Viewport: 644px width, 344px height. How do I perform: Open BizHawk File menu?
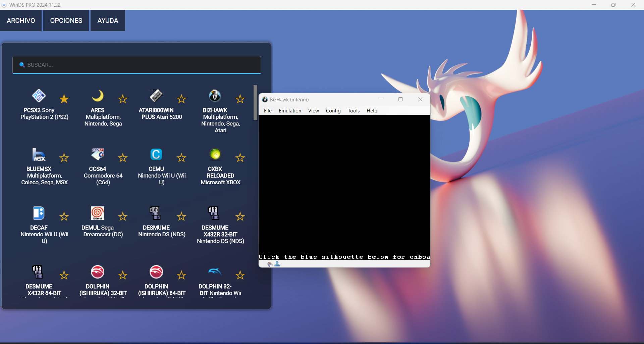(268, 111)
